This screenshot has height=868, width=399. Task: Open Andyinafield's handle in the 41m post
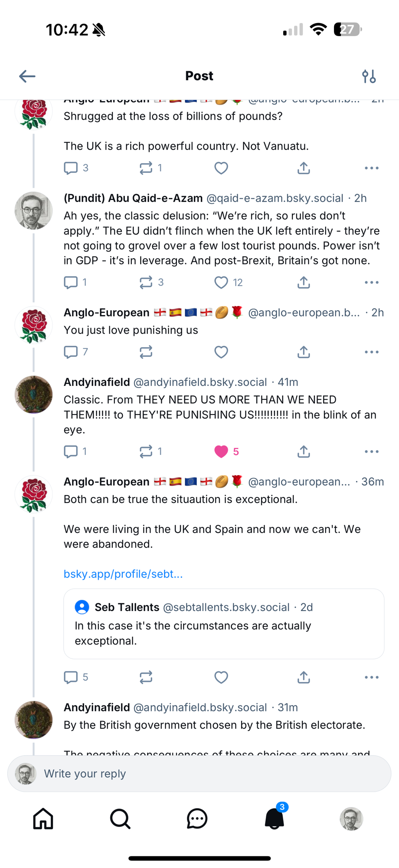point(200,382)
